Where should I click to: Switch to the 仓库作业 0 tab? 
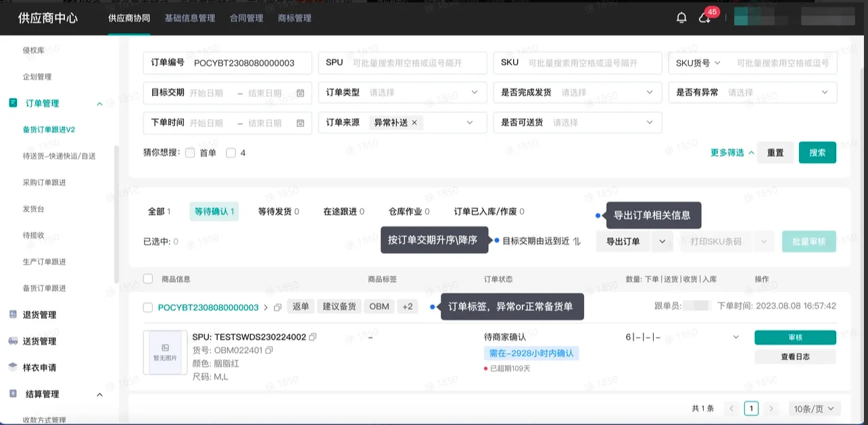tap(409, 211)
